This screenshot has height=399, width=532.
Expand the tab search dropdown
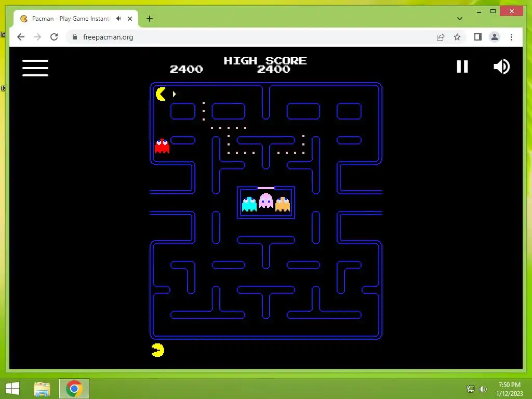coord(460,19)
